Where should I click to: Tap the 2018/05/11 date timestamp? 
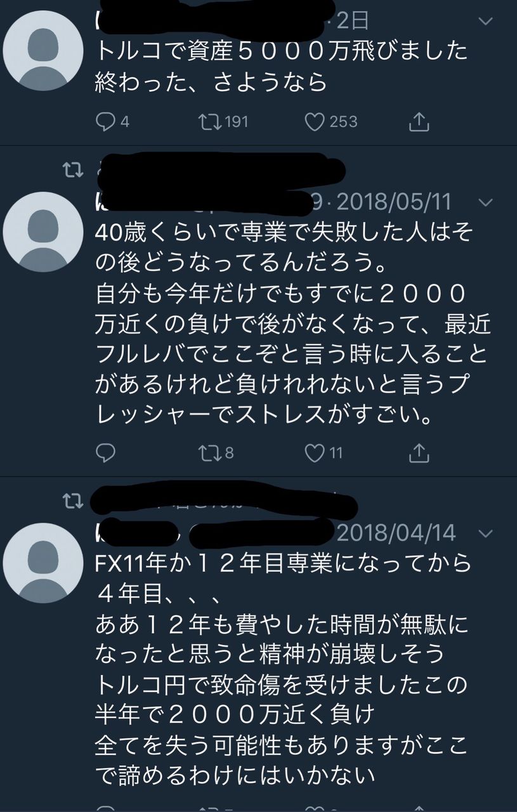click(x=393, y=202)
